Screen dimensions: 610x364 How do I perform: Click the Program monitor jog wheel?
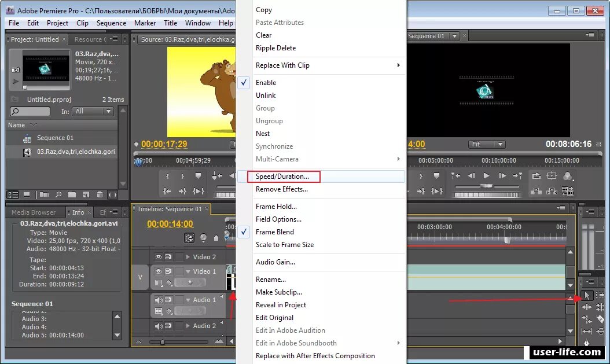click(x=486, y=194)
